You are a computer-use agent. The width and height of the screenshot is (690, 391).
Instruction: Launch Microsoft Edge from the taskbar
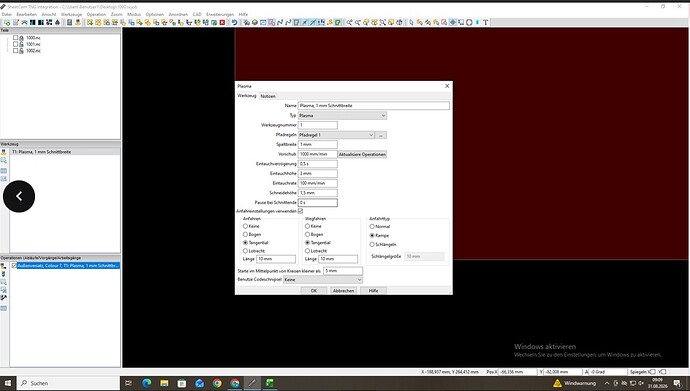147,383
